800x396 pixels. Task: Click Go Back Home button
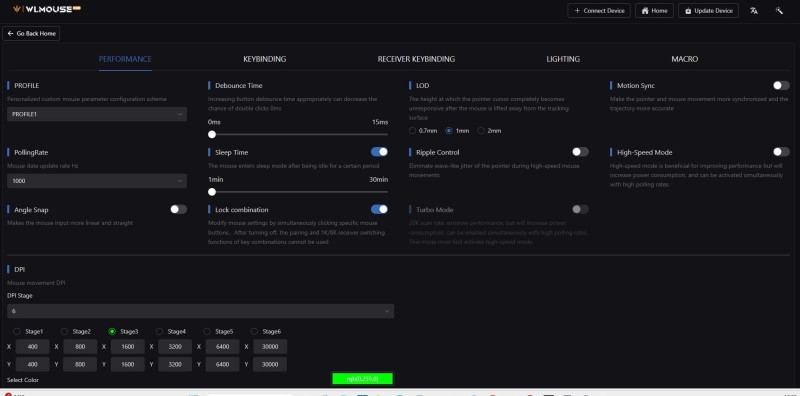(31, 34)
